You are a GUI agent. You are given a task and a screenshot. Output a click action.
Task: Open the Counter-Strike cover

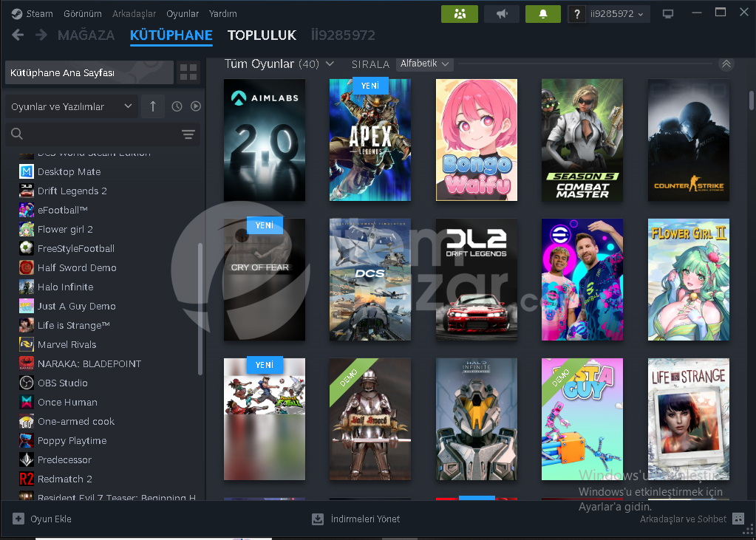click(x=689, y=140)
